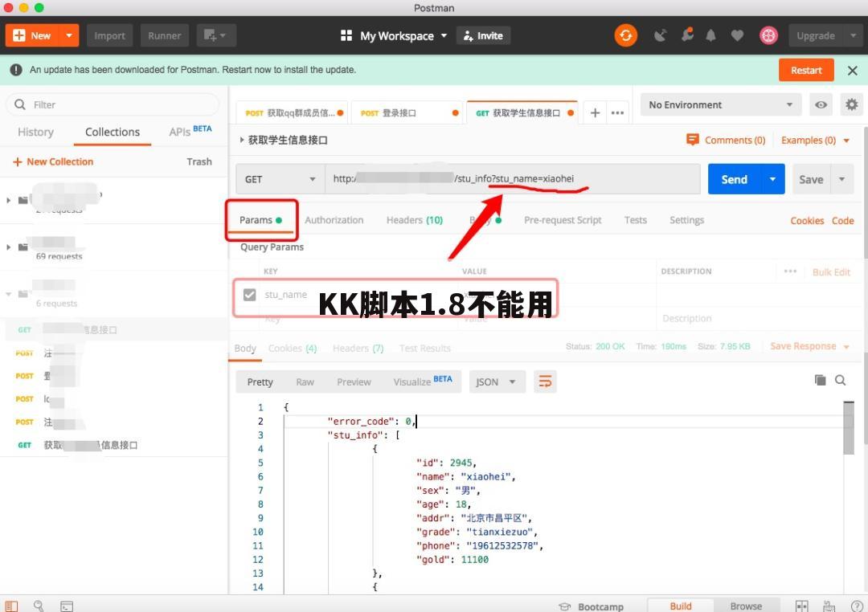Open the GET method dropdown
The image size is (868, 612).
click(x=280, y=179)
